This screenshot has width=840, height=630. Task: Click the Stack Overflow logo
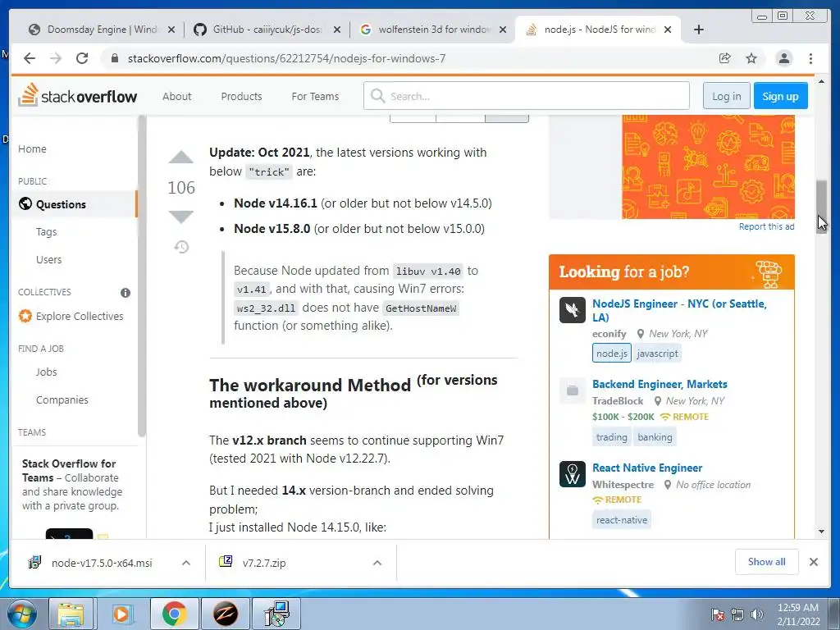tap(78, 96)
